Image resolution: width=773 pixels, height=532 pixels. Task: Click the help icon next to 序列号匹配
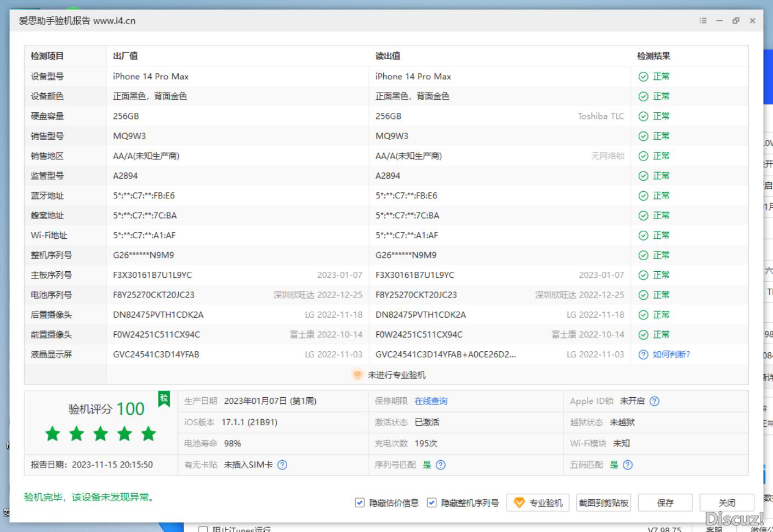440,465
